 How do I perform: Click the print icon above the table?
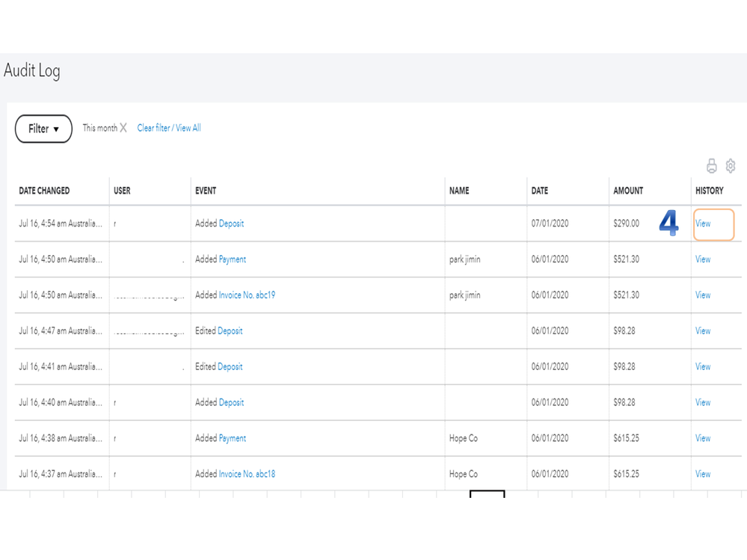[711, 166]
